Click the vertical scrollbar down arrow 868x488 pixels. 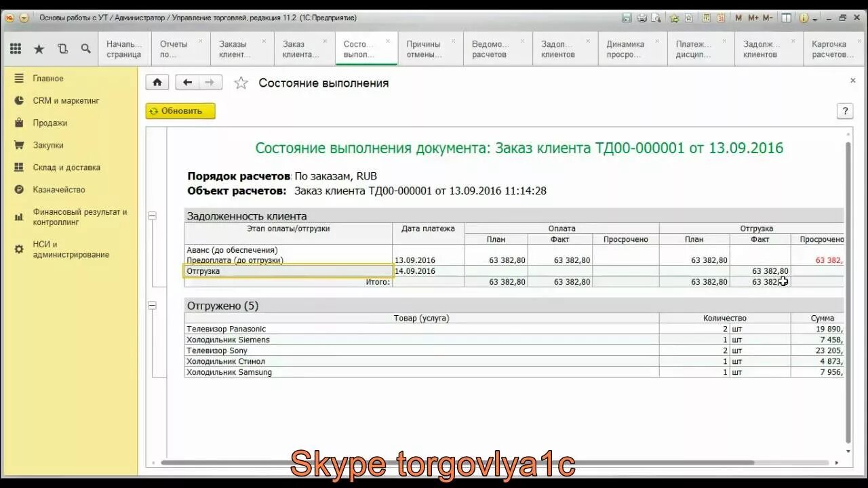[x=848, y=451]
